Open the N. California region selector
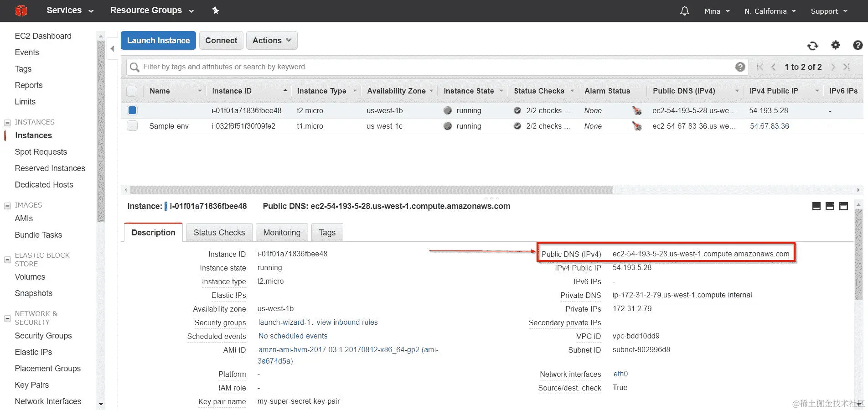The height and width of the screenshot is (411, 868). coord(770,11)
